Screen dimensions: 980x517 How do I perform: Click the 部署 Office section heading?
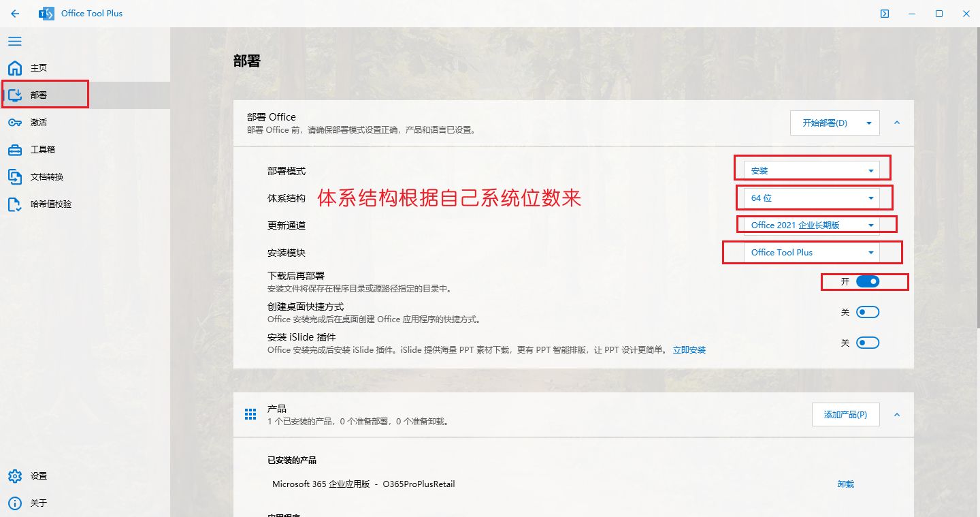272,117
